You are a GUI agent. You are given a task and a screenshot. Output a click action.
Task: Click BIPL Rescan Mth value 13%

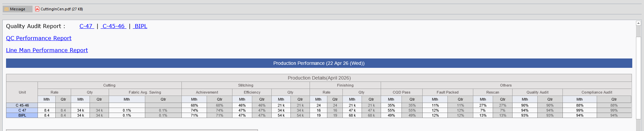coord(483,115)
